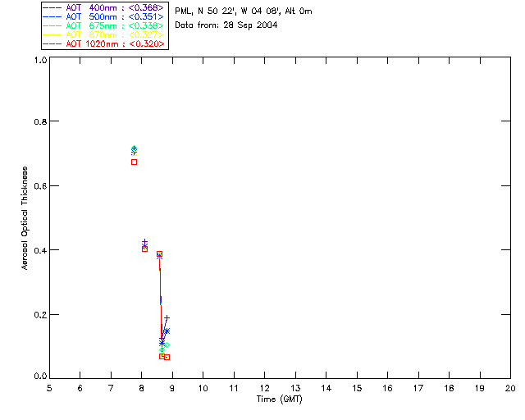Image resolution: width=525 pixels, height=420 pixels.
Task: Click the x-axis tick label 10
Action: (203, 388)
